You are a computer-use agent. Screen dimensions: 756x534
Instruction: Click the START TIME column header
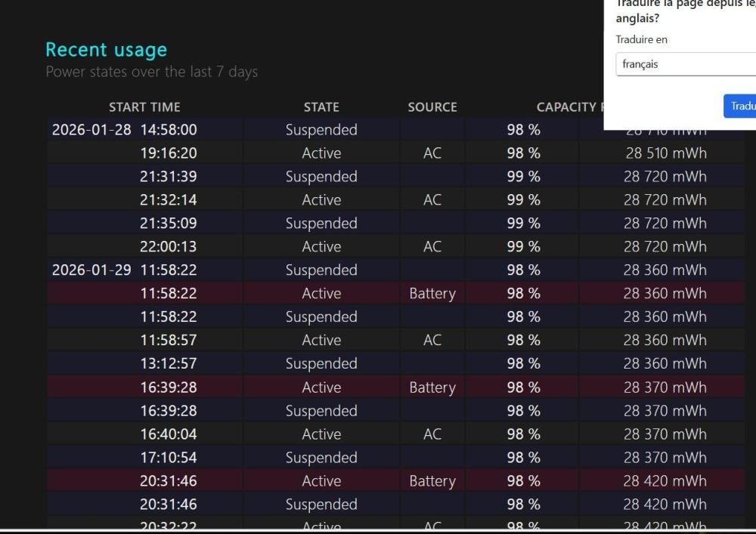coord(144,107)
